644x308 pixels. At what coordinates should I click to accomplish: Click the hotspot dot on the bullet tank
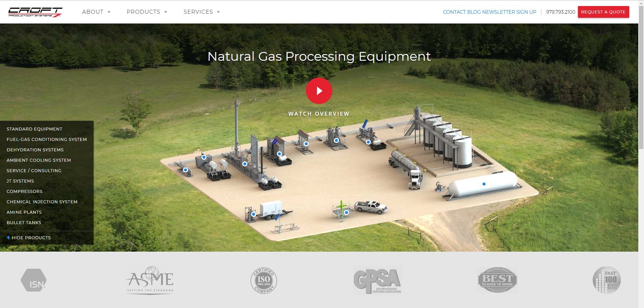click(484, 184)
